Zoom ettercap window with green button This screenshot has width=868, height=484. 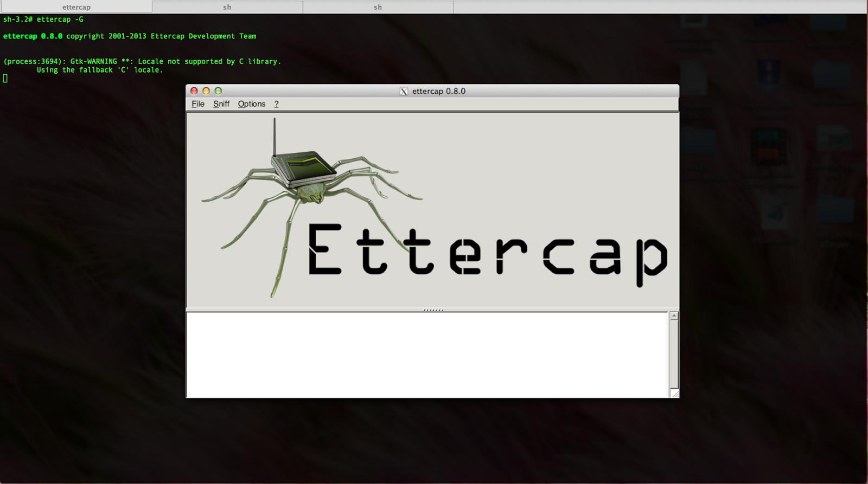218,91
